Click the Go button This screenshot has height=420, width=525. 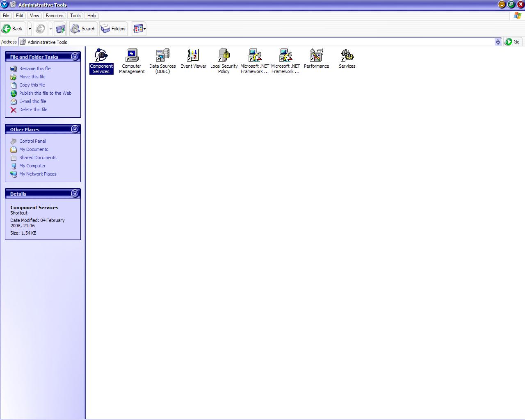pos(513,42)
